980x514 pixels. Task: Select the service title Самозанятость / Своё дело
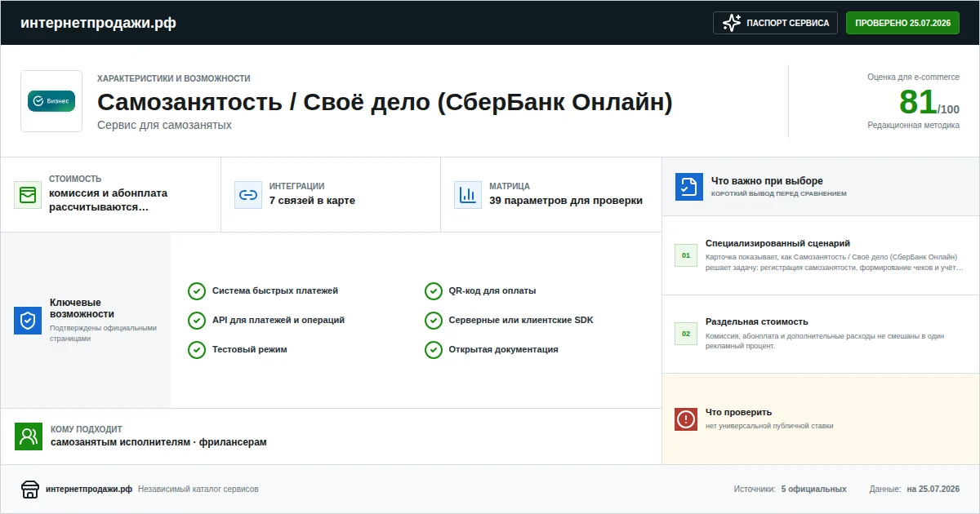coord(385,103)
